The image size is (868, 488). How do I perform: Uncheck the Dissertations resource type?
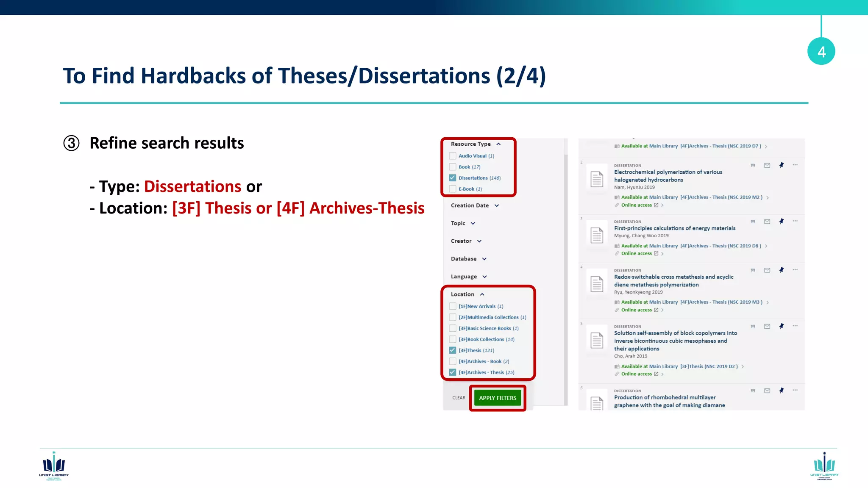pyautogui.click(x=453, y=178)
